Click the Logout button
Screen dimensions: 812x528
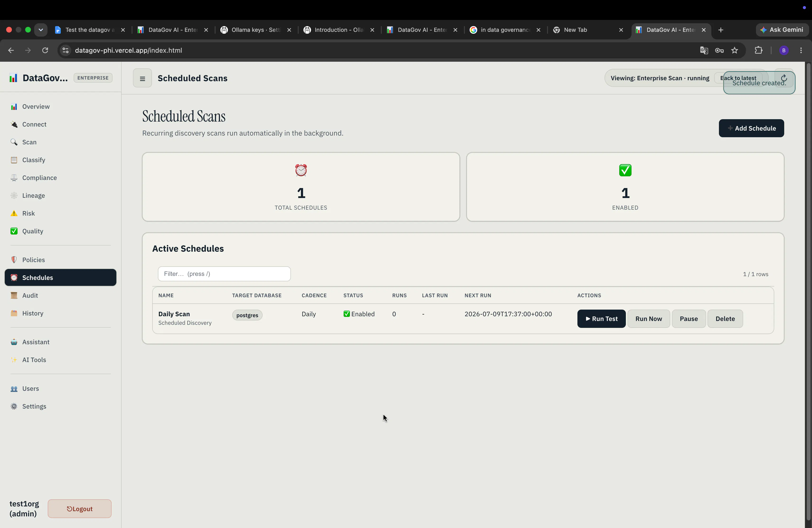[80, 509]
